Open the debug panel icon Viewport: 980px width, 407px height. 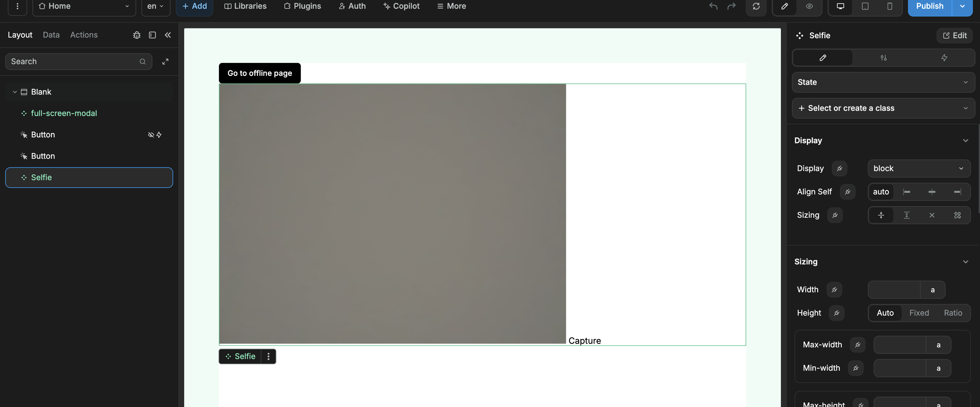click(137, 35)
